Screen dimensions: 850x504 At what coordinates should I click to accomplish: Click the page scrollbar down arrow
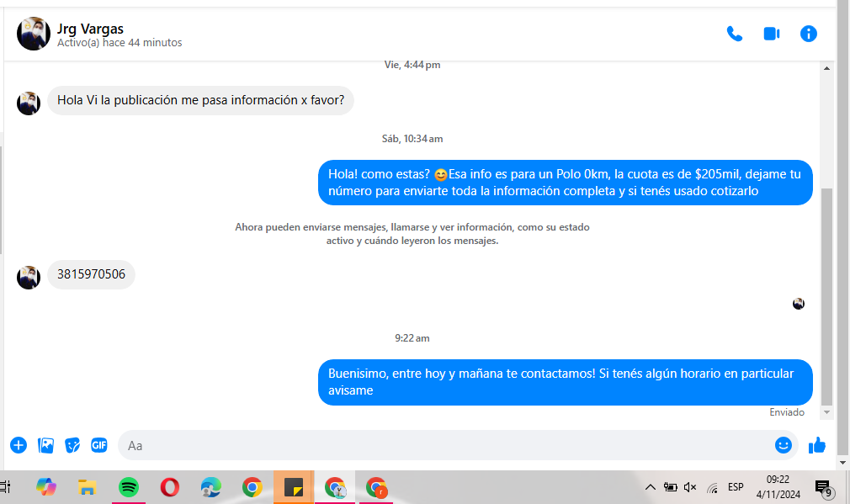843,463
